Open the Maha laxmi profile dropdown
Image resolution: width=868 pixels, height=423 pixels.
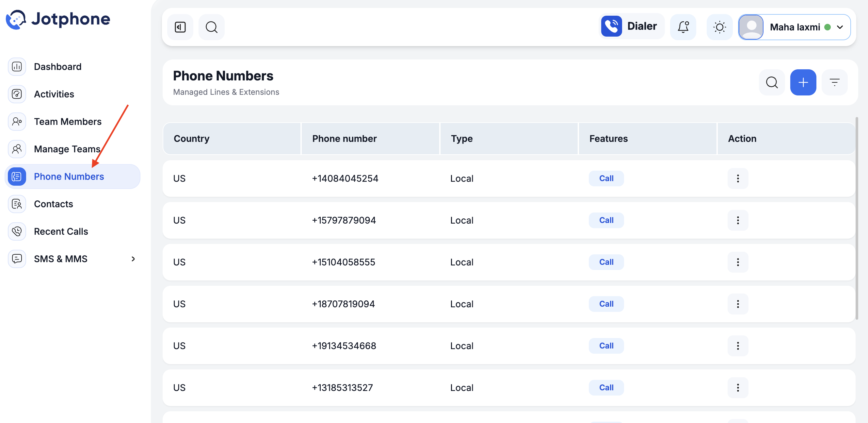tap(794, 27)
